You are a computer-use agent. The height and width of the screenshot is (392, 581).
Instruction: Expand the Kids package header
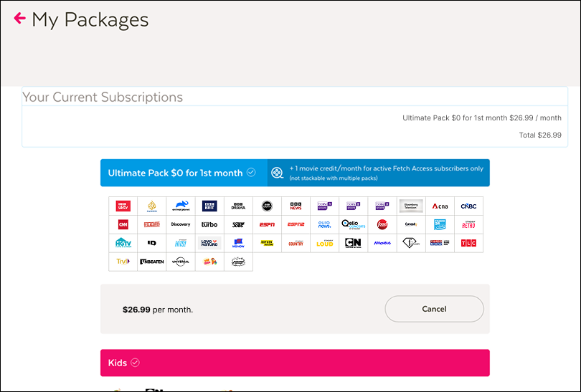click(295, 363)
